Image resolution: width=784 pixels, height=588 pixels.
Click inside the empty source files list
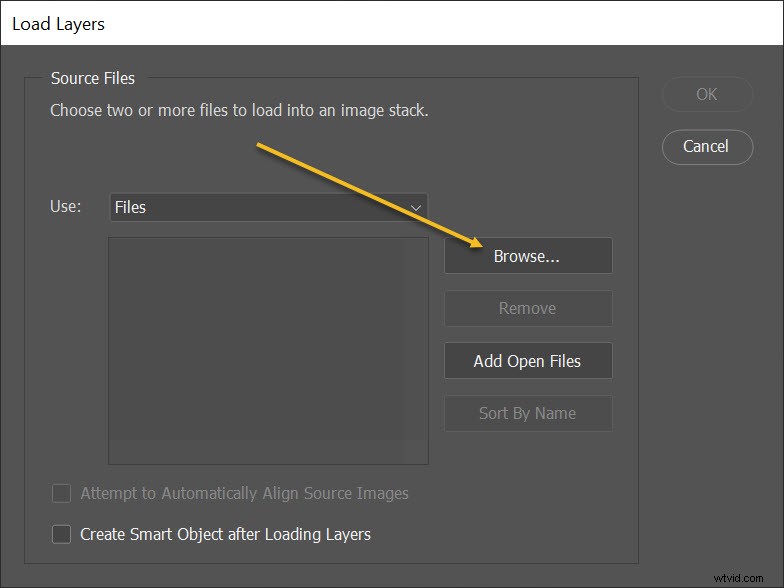click(268, 350)
